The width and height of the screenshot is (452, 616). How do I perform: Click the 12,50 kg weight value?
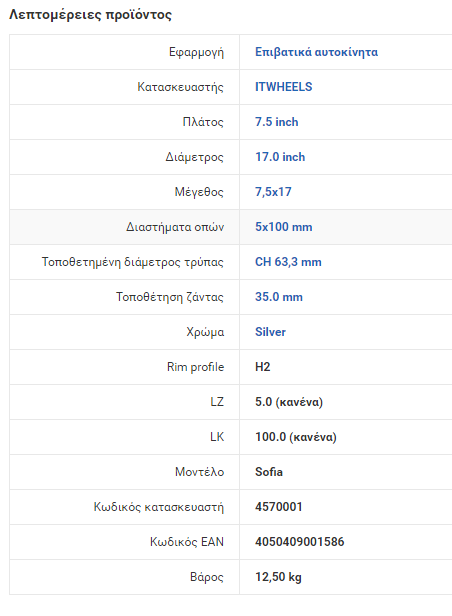click(x=278, y=577)
